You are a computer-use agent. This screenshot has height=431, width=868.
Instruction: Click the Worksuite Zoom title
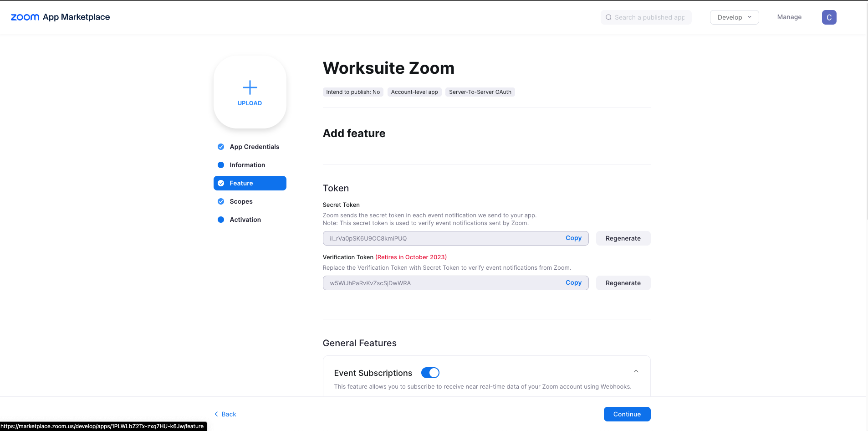point(388,68)
